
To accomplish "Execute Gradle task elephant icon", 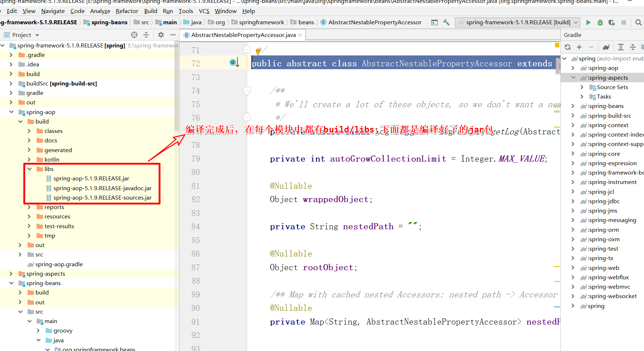I will click(606, 47).
